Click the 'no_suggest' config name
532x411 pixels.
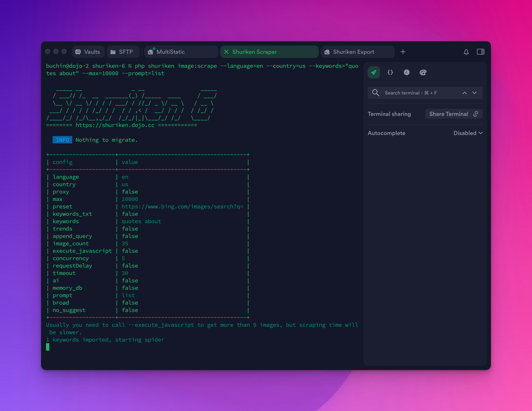[x=69, y=310]
